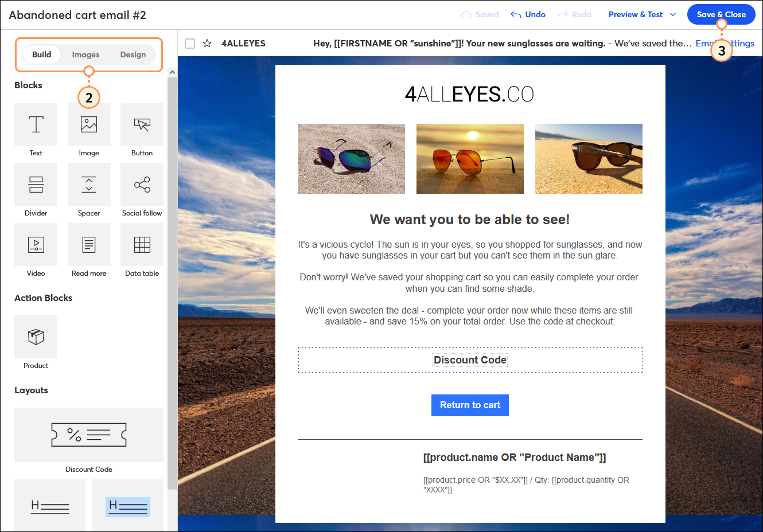
Task: Open the Preview & Test dropdown arrow
Action: click(673, 14)
